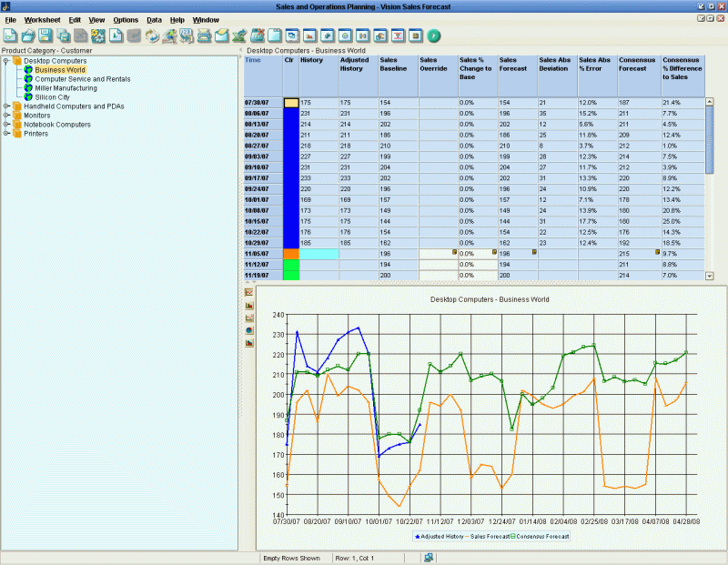This screenshot has width=728, height=565.
Task: Click the refresh/rerun arrows toolbar icon
Action: click(x=151, y=35)
